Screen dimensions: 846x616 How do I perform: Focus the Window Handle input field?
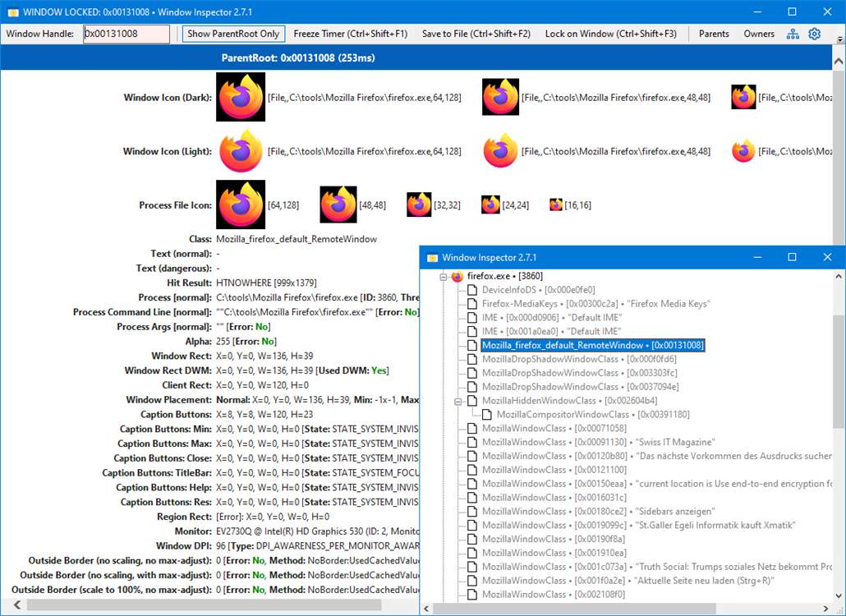(126, 34)
